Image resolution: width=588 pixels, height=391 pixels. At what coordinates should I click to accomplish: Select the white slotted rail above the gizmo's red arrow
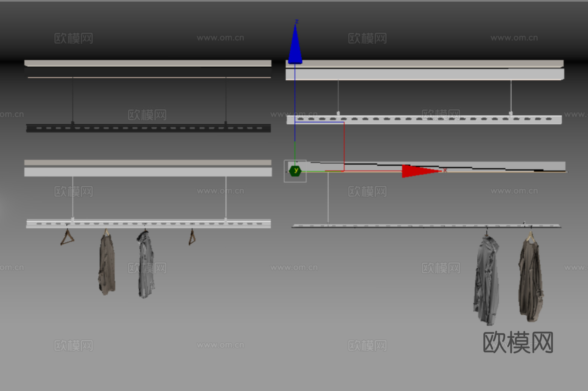click(x=424, y=120)
